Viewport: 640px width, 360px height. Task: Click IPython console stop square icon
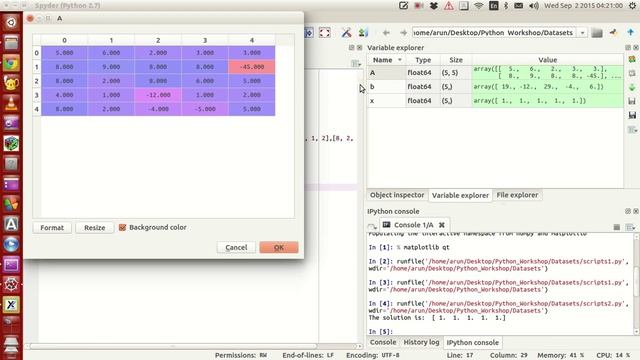(x=617, y=227)
